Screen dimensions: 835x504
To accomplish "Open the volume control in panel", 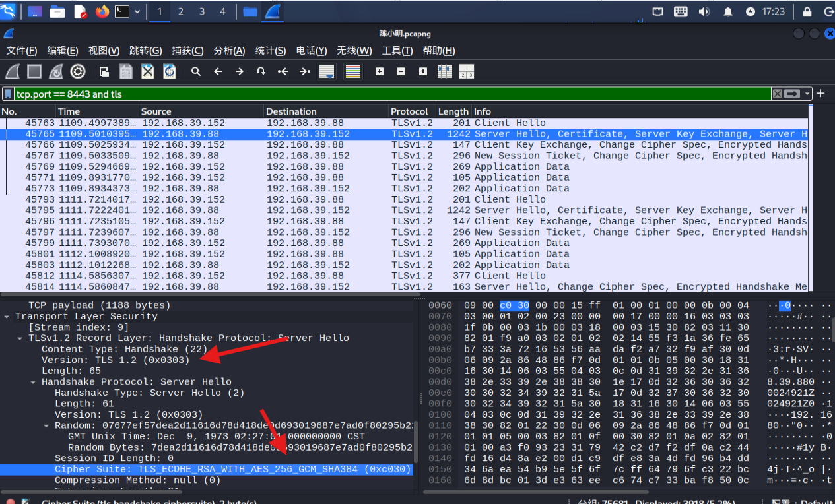I will click(704, 11).
